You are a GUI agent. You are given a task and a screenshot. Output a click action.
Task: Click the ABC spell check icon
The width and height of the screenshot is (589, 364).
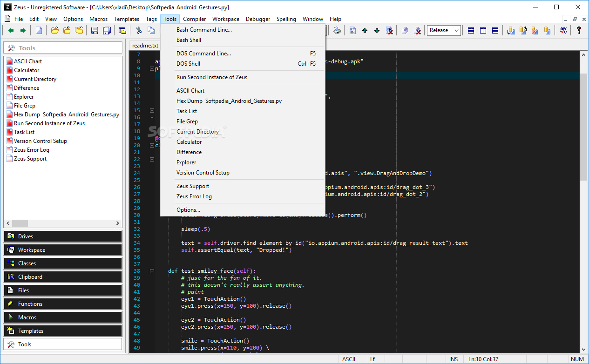click(x=563, y=31)
